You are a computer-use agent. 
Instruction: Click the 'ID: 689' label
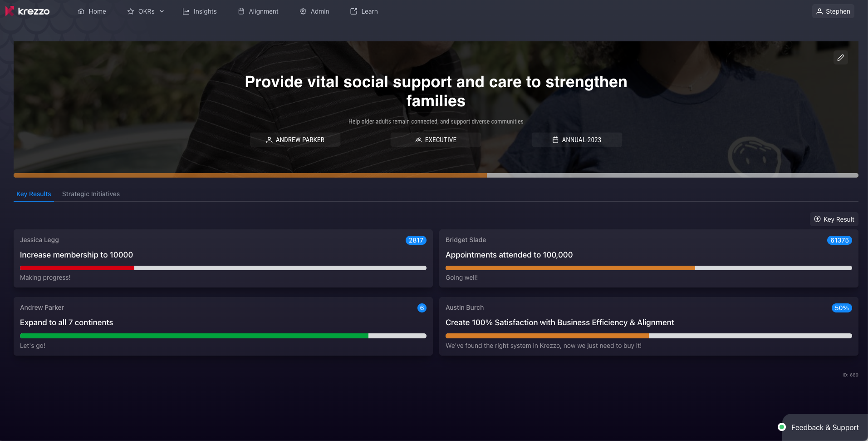850,375
